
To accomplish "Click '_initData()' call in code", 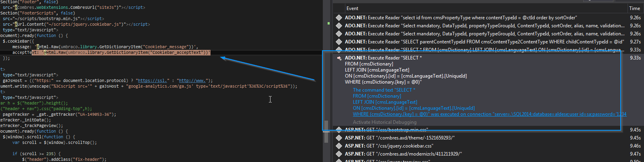I will (x=35, y=120).
